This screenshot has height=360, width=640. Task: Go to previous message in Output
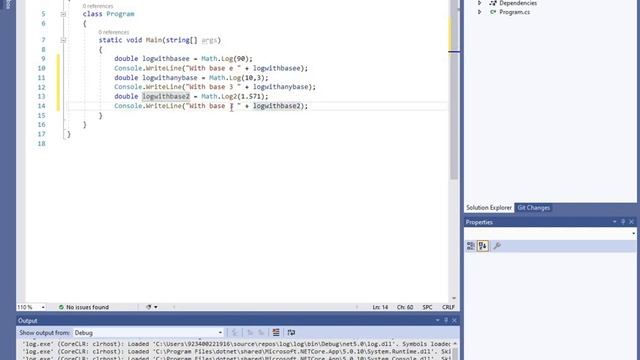[250, 333]
